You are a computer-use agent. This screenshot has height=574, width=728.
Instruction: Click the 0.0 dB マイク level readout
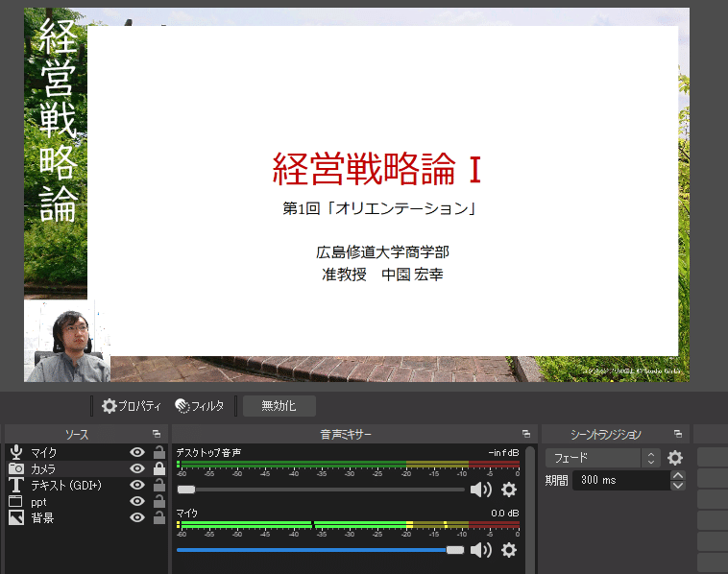pos(504,514)
